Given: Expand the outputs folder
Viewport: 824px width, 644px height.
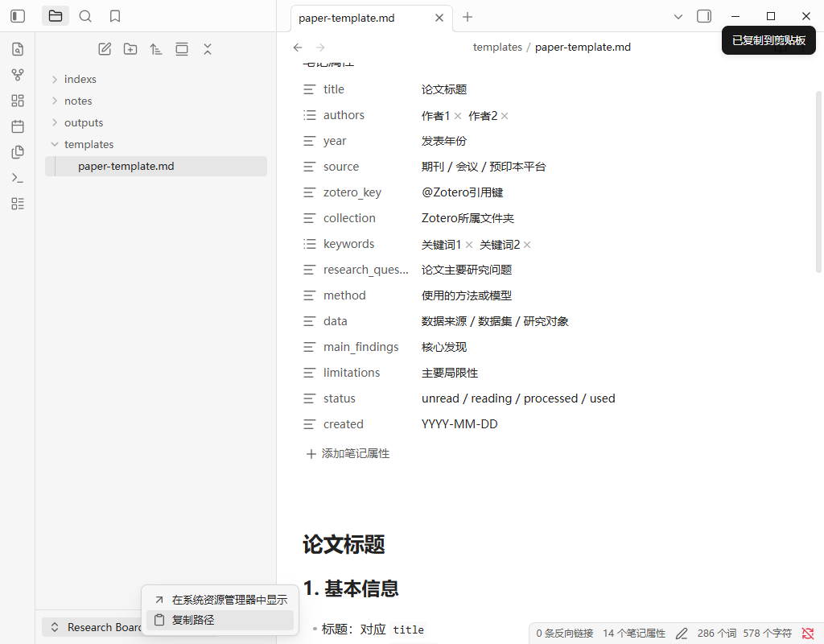Looking at the screenshot, I should 55,122.
